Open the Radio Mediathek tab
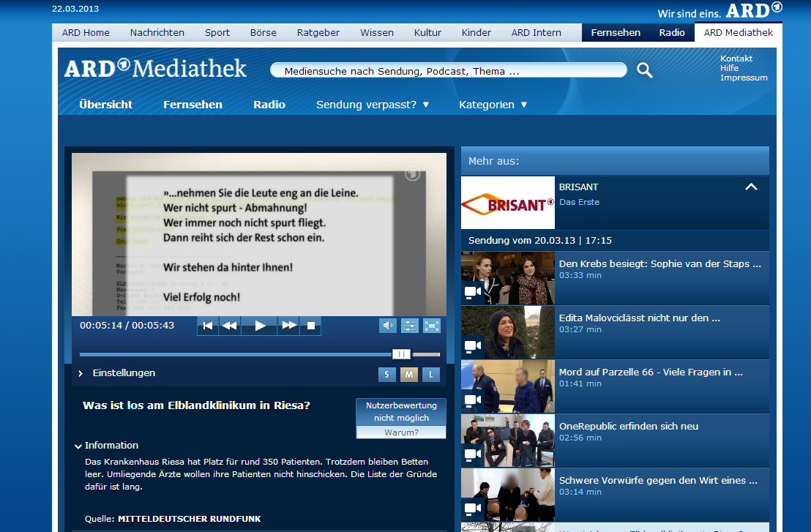Screen dimensions: 811x532 coord(269,105)
